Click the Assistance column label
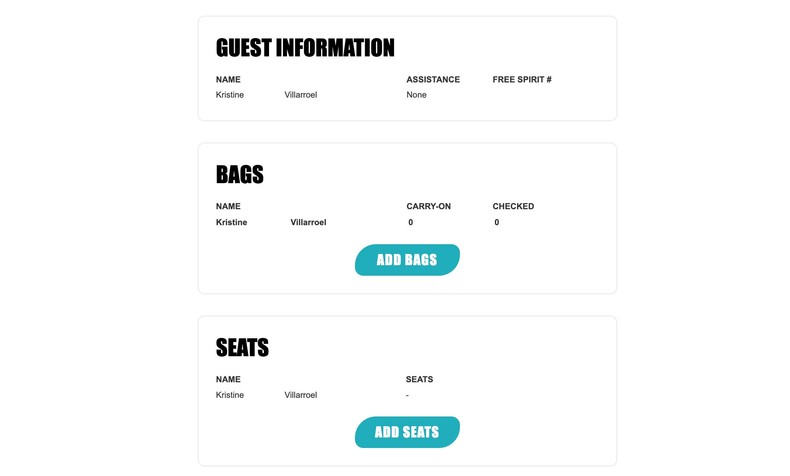Screen dimensions: 790x476 (x=433, y=79)
